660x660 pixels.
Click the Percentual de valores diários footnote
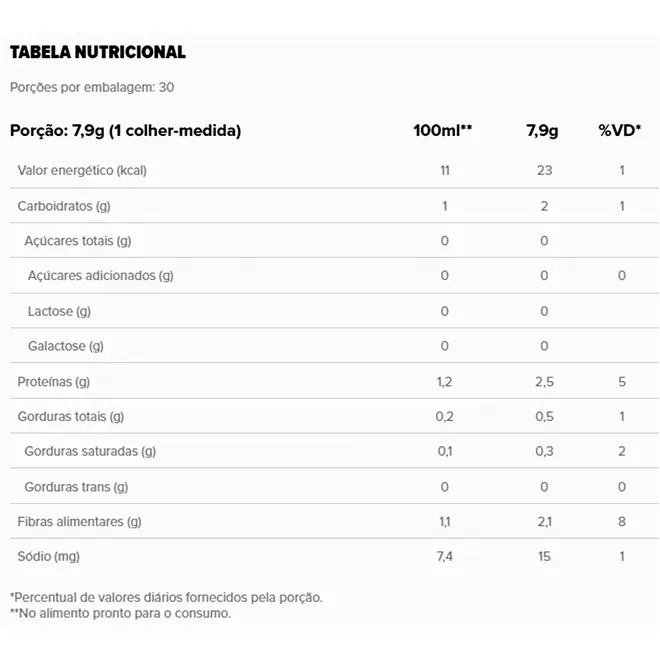[166, 597]
